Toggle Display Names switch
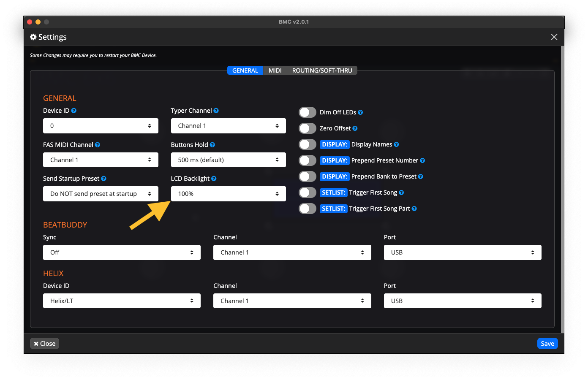This screenshot has width=588, height=385. tap(308, 144)
